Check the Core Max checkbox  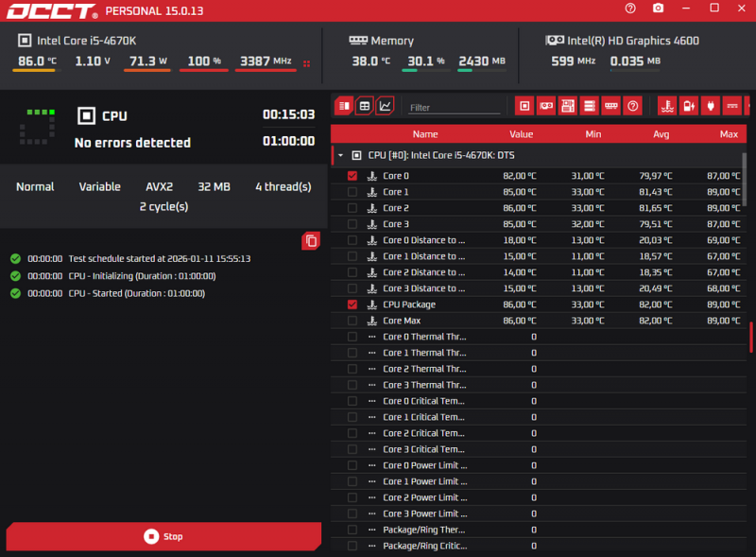coord(352,321)
